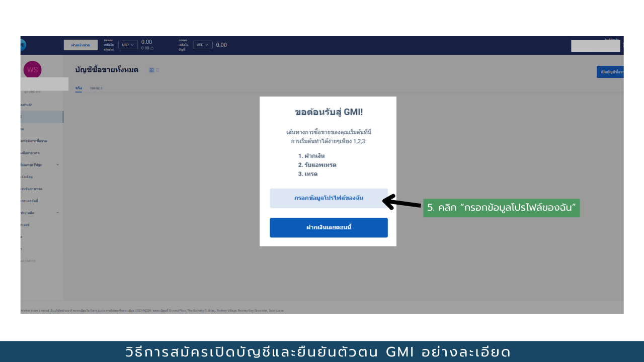Click the account balance 0.00 value
This screenshot has width=644, height=362.
tap(221, 45)
